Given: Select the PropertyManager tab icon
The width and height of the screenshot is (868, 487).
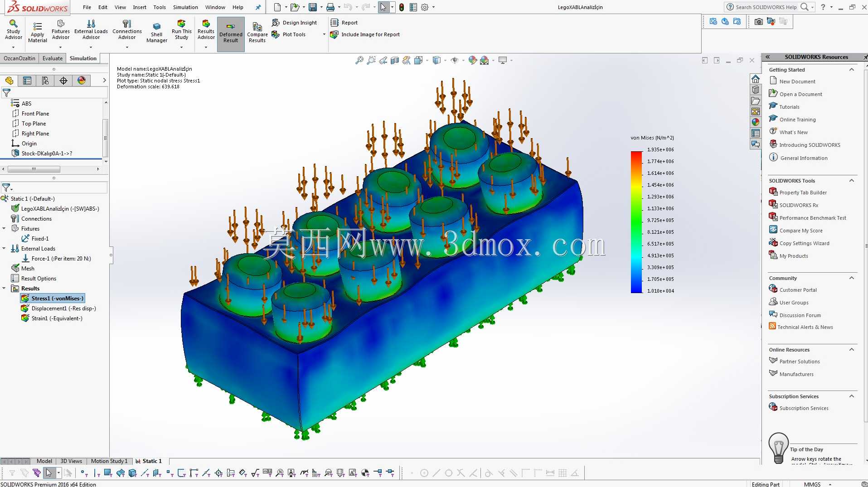Looking at the screenshot, I should coord(27,81).
